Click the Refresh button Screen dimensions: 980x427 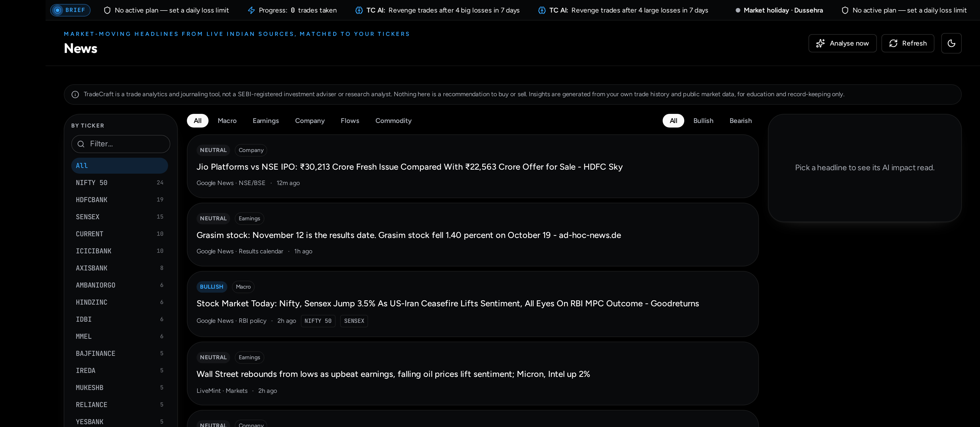click(x=908, y=43)
